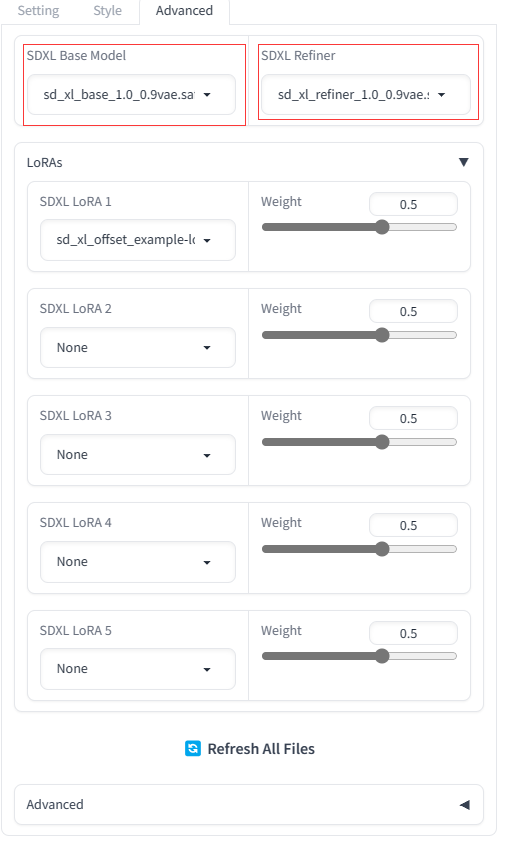The width and height of the screenshot is (510, 847).
Task: Open the SDXL Refiner dropdown
Action: (366, 95)
